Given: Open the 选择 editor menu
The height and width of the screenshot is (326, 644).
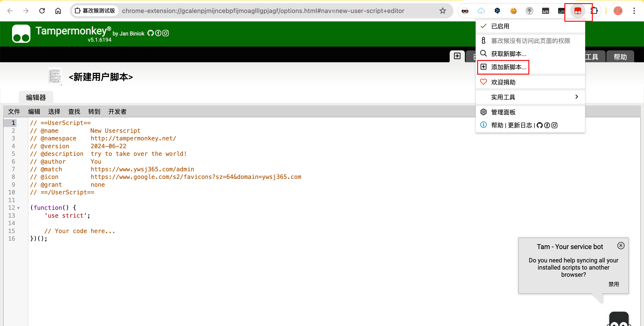Looking at the screenshot, I should click(54, 112).
